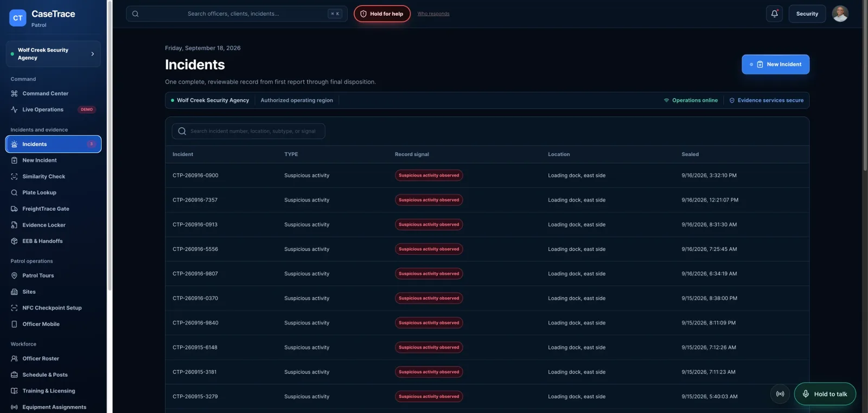Click the New Incident blue button
Image resolution: width=868 pixels, height=413 pixels.
[x=775, y=64]
